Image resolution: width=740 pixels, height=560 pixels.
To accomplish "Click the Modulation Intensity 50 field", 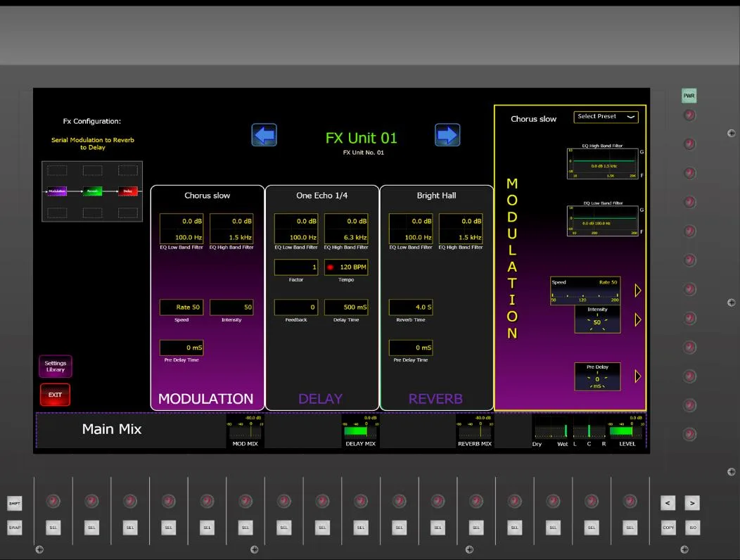I will 231,307.
